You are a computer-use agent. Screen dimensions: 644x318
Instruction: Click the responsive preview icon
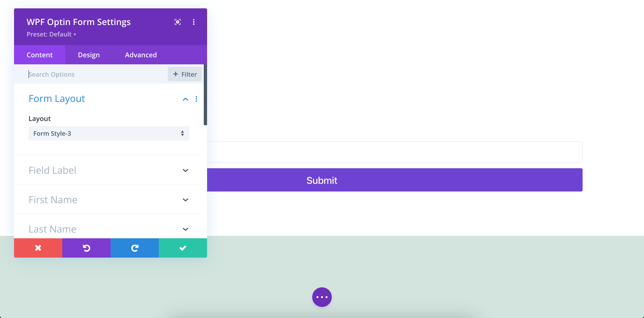[x=177, y=22]
